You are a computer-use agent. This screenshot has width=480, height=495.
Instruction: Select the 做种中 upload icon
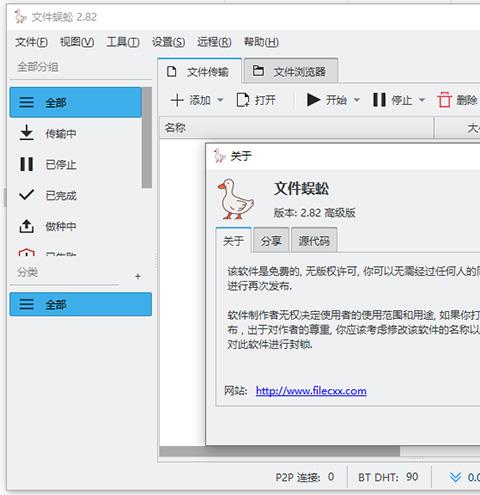click(x=26, y=226)
